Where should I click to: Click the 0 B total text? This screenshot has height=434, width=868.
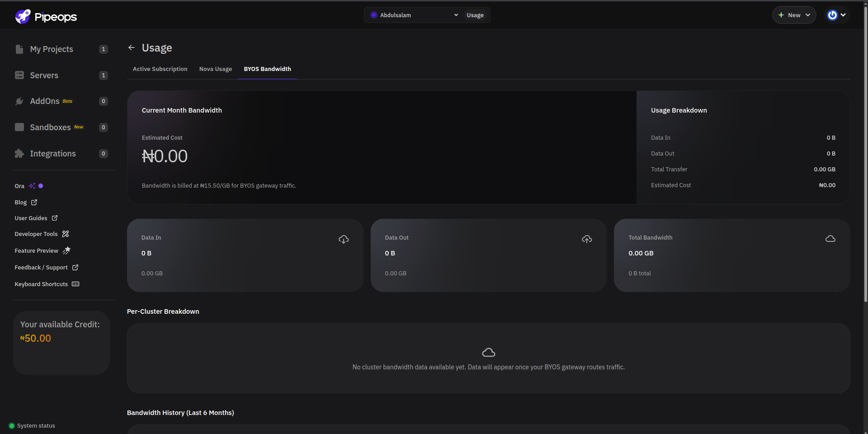(640, 273)
